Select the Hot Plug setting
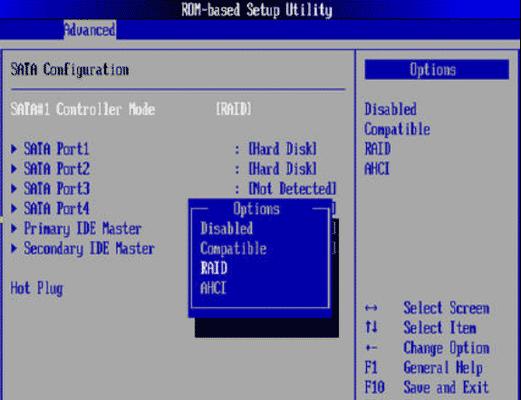 37,288
